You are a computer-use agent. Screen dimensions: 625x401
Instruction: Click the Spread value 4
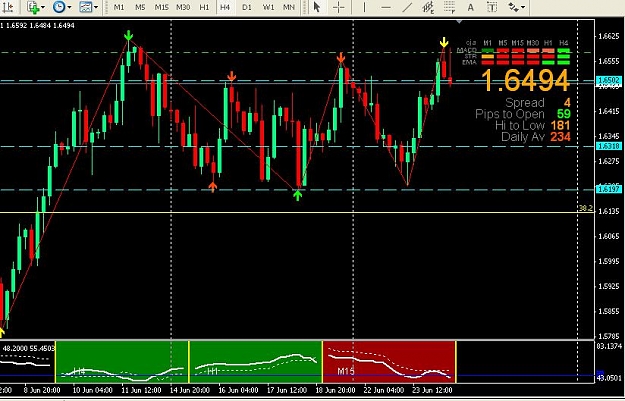[x=567, y=103]
